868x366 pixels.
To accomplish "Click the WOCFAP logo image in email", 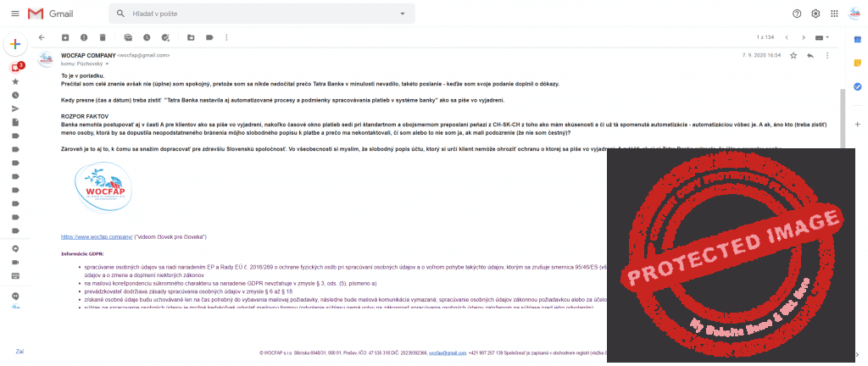I will 103,188.
